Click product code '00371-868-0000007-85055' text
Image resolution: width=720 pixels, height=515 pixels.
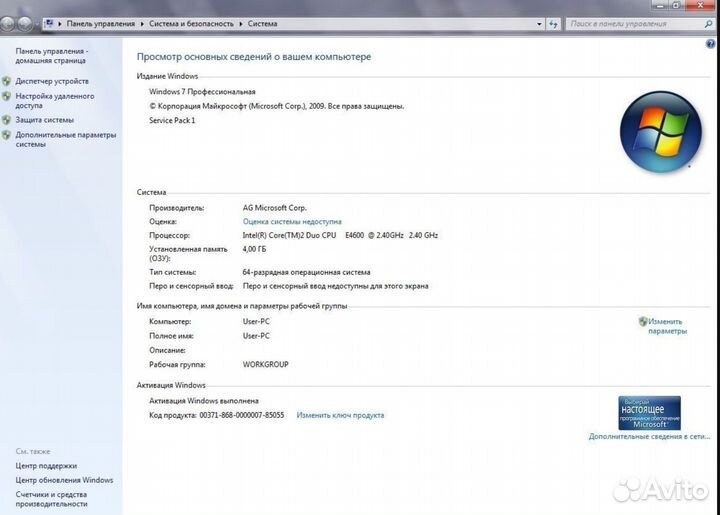point(242,415)
